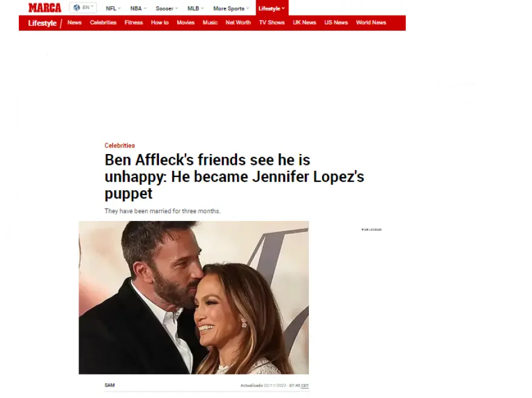Image resolution: width=532 pixels, height=398 pixels.
Task: Select Net Worth in the red bar
Action: [238, 22]
